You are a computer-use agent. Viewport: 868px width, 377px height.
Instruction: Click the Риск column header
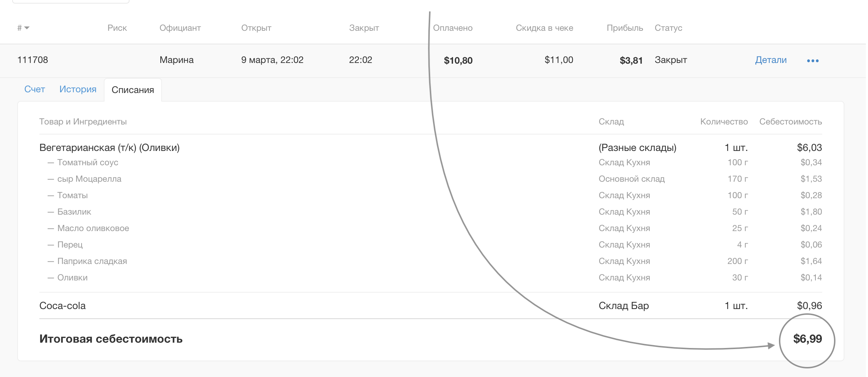coord(117,28)
